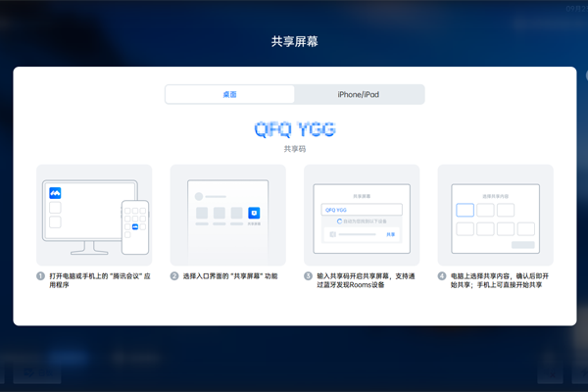Click the blue 共享屏幕 icon in step 2
Screen dimensions: 588x392
pos(254,213)
